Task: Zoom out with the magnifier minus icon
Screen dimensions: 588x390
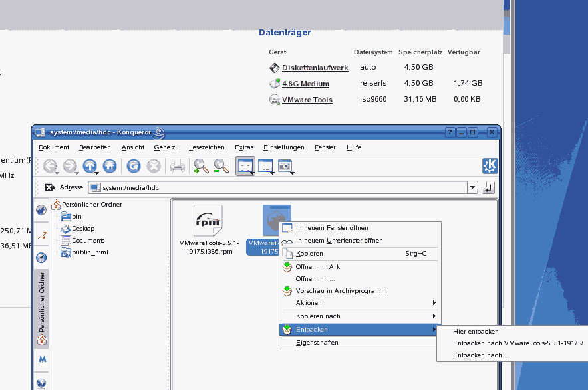Action: coord(221,166)
